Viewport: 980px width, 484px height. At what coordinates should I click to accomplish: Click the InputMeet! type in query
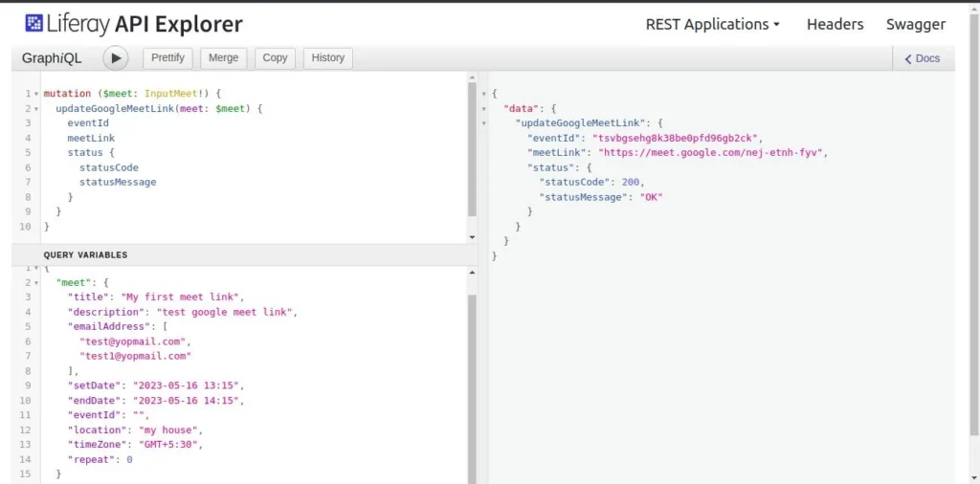click(175, 94)
